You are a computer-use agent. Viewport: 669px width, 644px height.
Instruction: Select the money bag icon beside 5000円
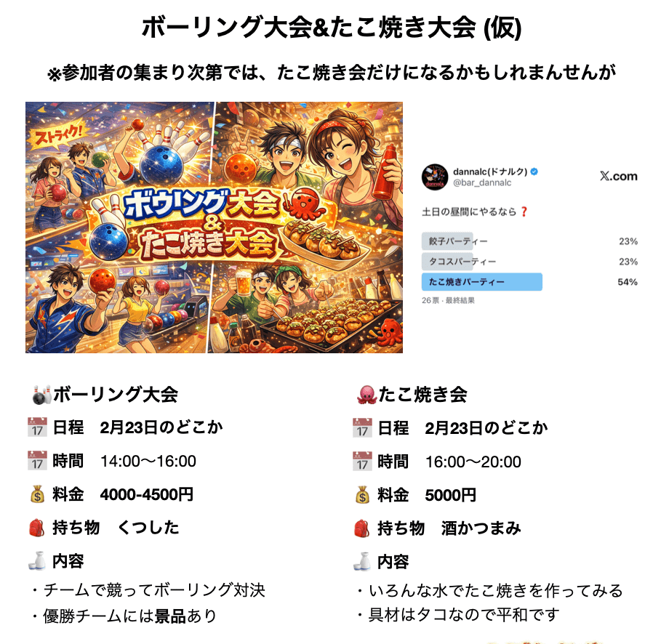coord(362,495)
